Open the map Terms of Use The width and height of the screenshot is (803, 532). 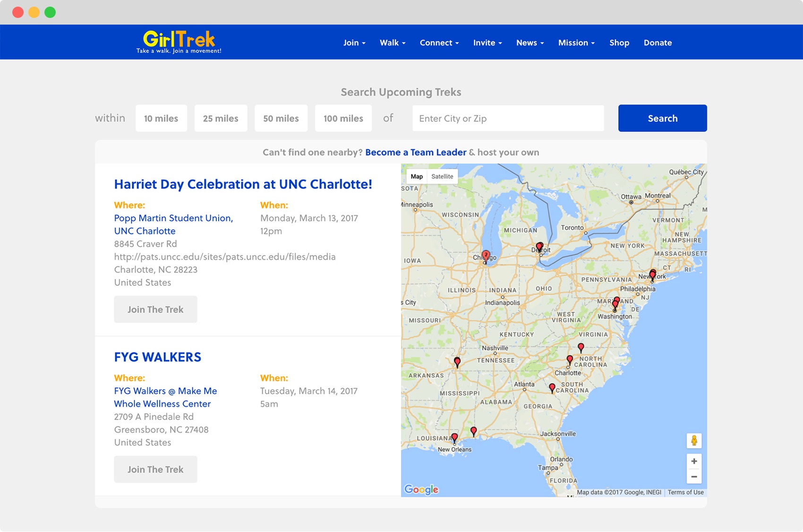click(685, 492)
